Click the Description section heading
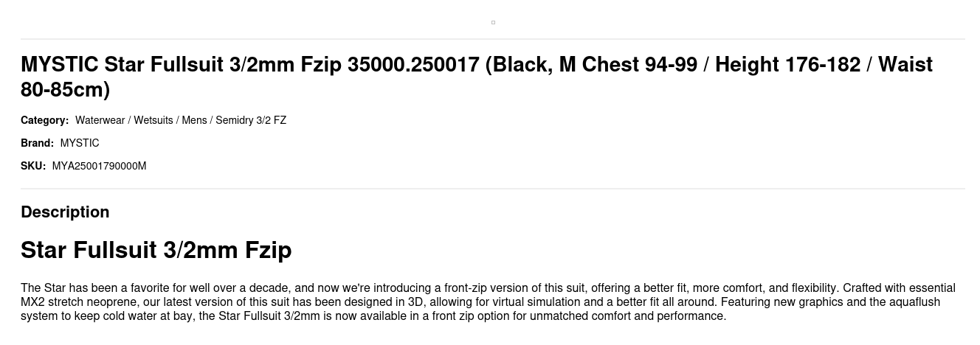 click(x=65, y=212)
